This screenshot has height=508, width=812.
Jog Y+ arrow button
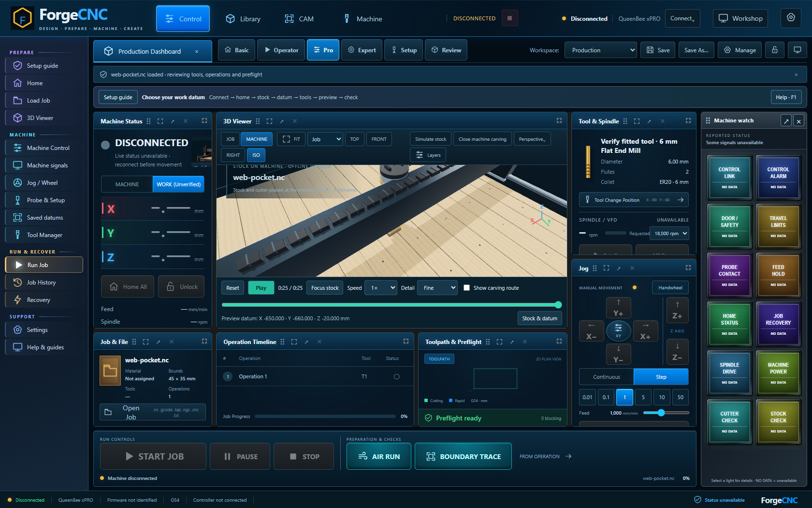pyautogui.click(x=618, y=308)
